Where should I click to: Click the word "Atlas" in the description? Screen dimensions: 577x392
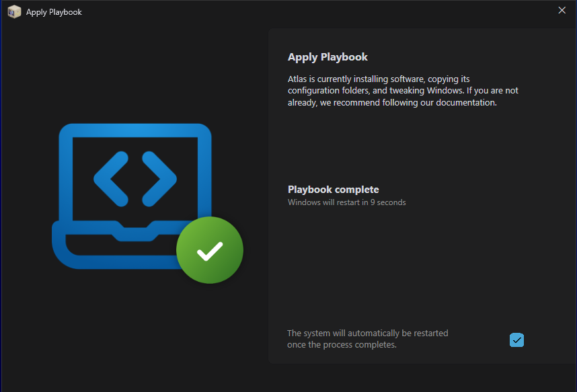(x=299, y=79)
